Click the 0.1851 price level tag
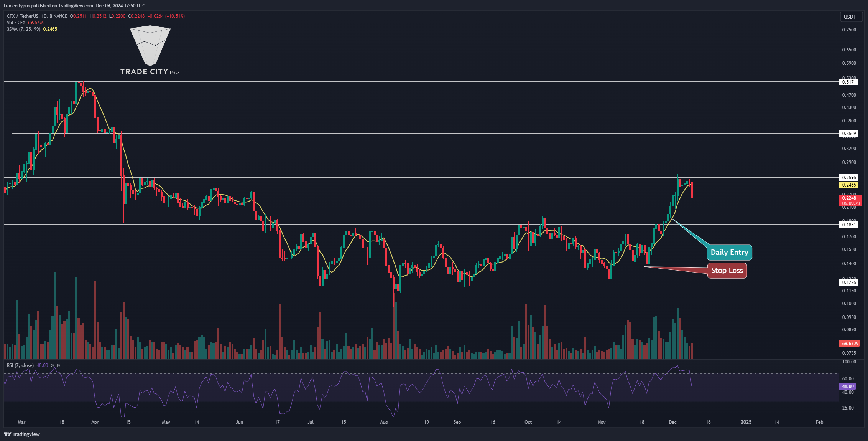The height and width of the screenshot is (441, 868). (x=849, y=225)
